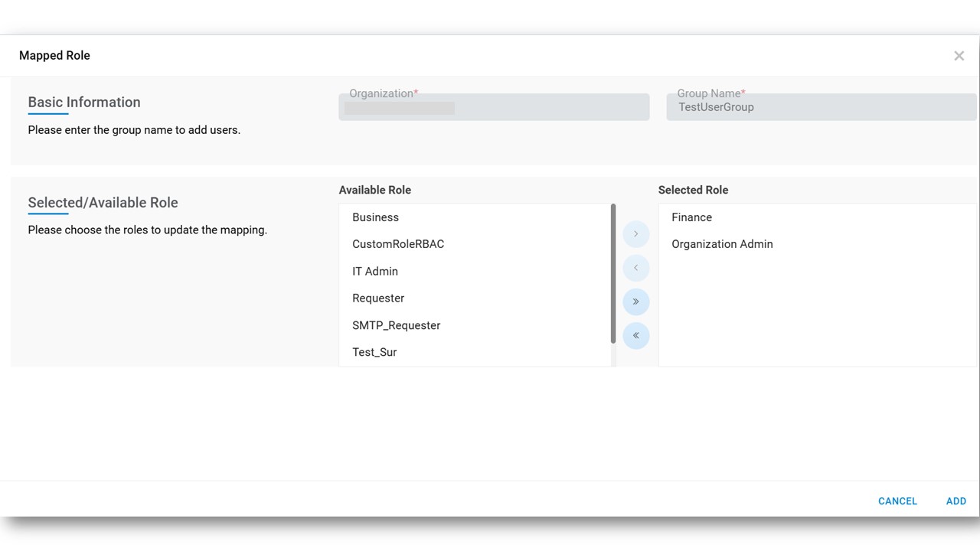The width and height of the screenshot is (980, 551).
Task: Click the Group Name input field
Action: (821, 107)
